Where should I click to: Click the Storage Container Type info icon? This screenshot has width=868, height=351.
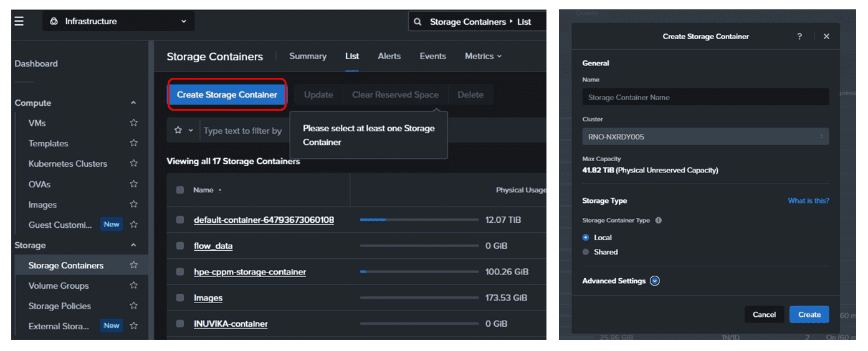coord(659,220)
